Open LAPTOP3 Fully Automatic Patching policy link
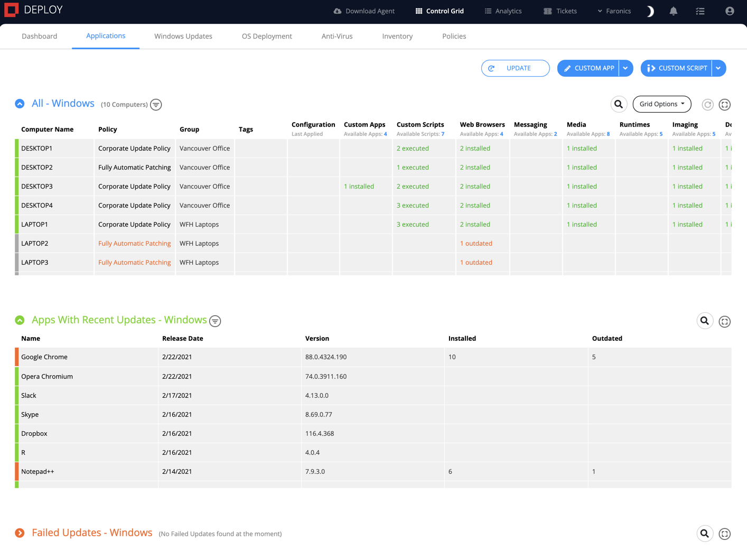Image resolution: width=747 pixels, height=560 pixels. tap(134, 263)
